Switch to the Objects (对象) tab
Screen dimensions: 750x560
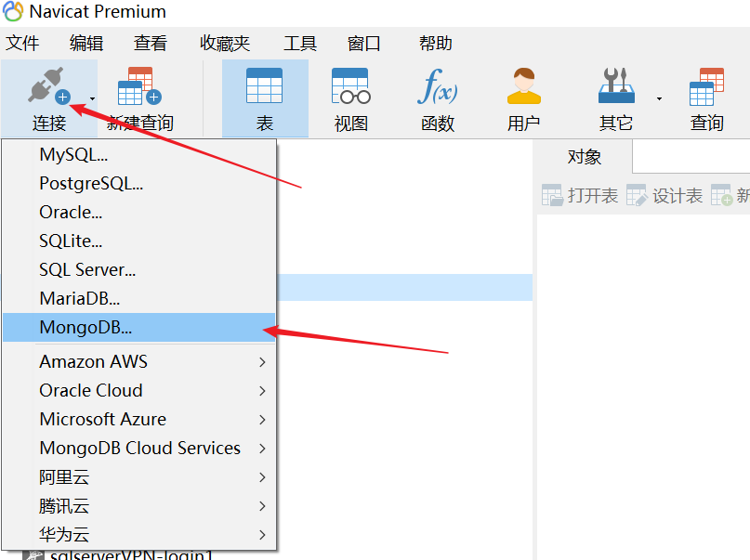pyautogui.click(x=584, y=157)
